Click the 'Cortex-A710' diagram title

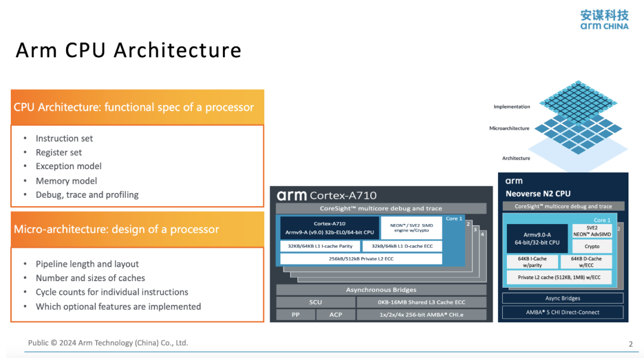tap(343, 195)
